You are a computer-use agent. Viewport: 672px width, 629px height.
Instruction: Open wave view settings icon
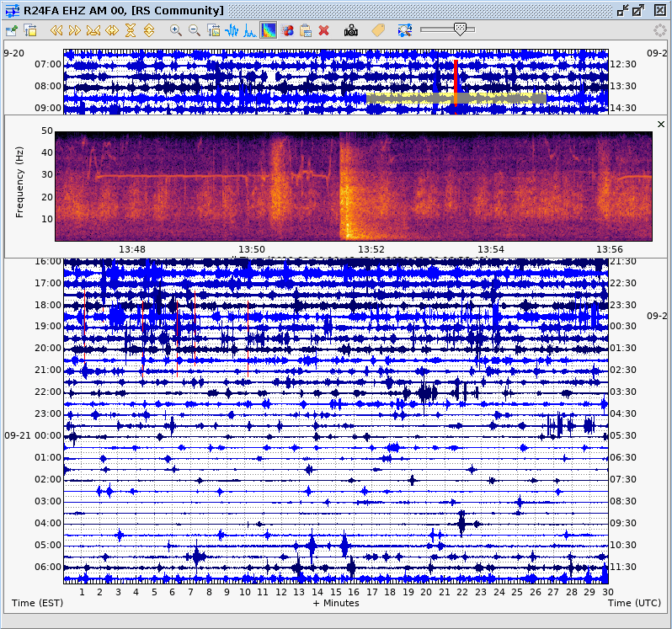[x=213, y=30]
